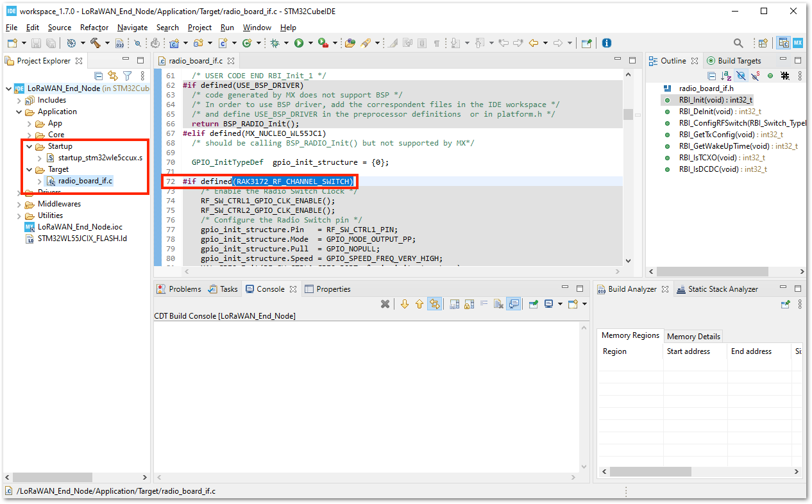Switch to the Build Targets tab
Viewport: 812px width, 504px height.
(x=734, y=61)
